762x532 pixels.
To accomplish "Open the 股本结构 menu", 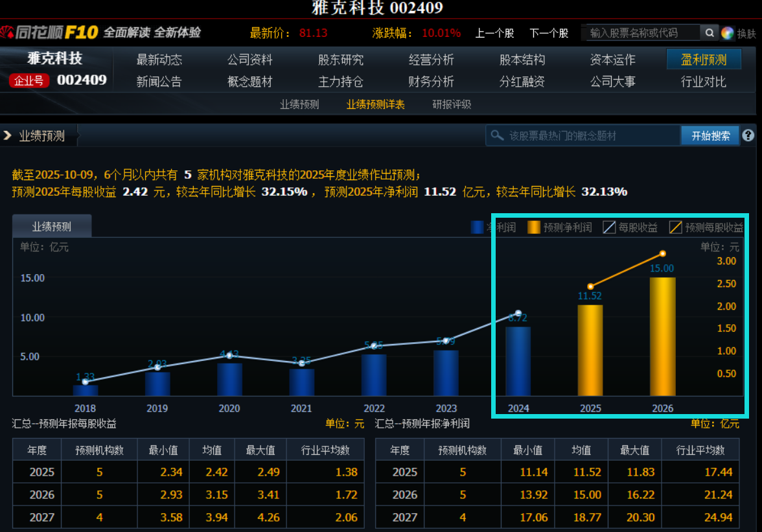I will click(522, 60).
